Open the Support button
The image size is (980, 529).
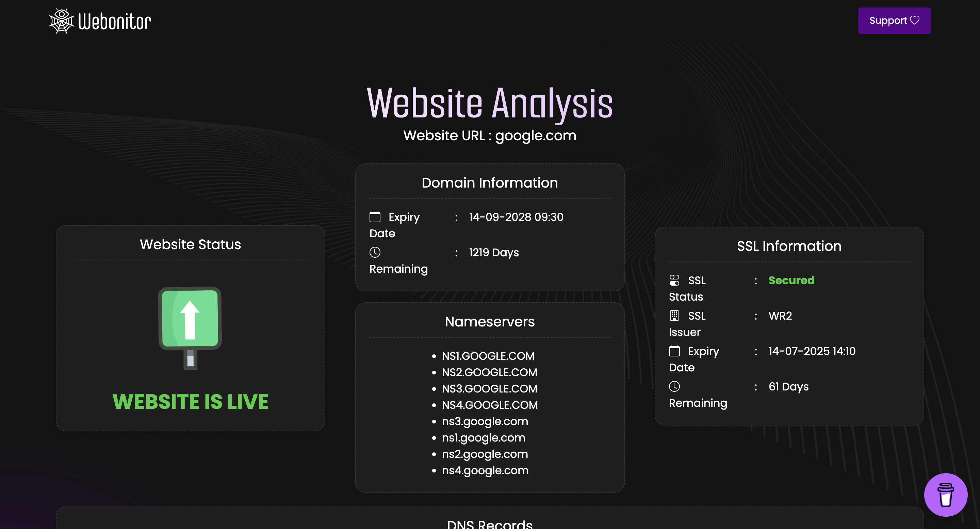tap(894, 20)
